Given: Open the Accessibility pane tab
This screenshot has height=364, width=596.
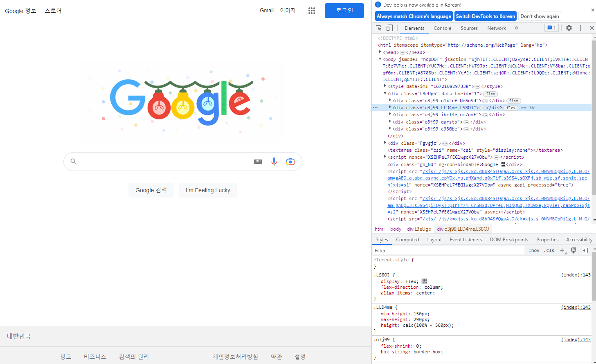Looking at the screenshot, I should (579, 240).
